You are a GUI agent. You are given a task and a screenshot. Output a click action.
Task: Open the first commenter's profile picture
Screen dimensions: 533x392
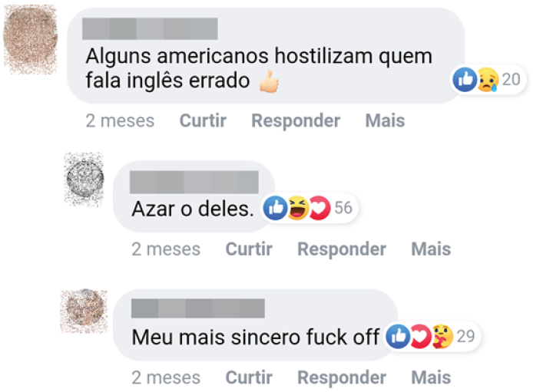click(31, 39)
